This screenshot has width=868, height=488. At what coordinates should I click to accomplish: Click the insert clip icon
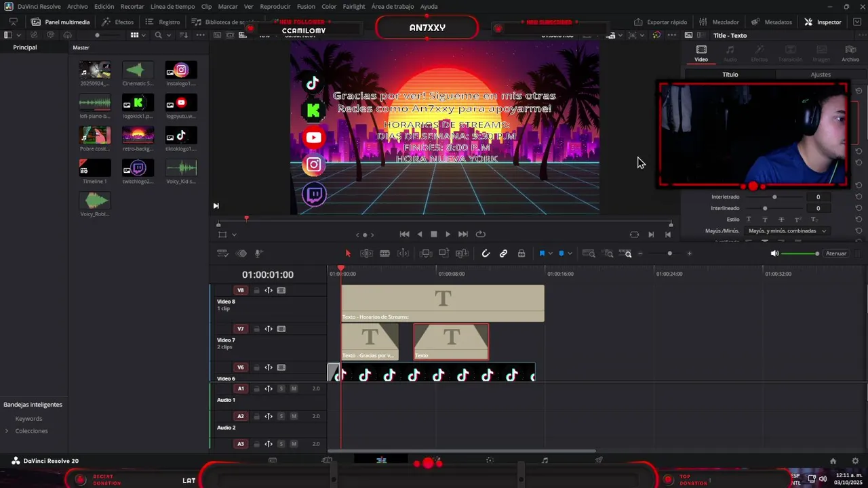pos(426,253)
